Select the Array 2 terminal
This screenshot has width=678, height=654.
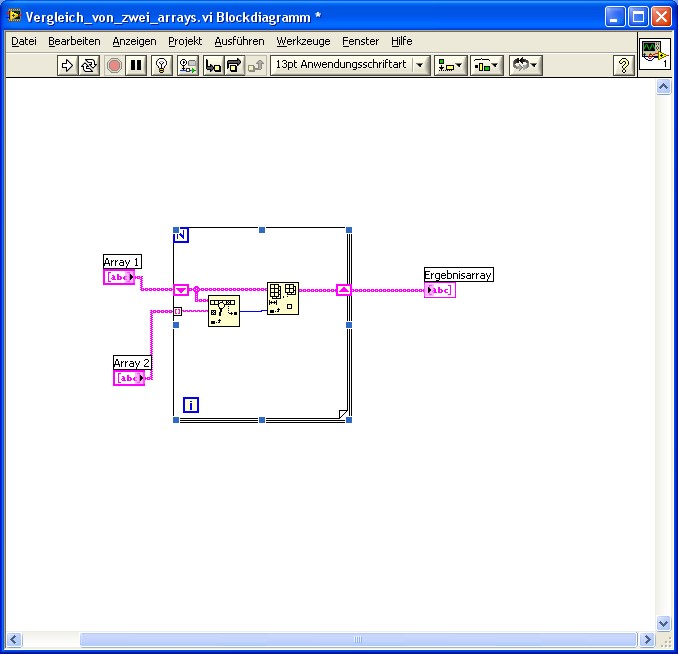click(x=129, y=378)
